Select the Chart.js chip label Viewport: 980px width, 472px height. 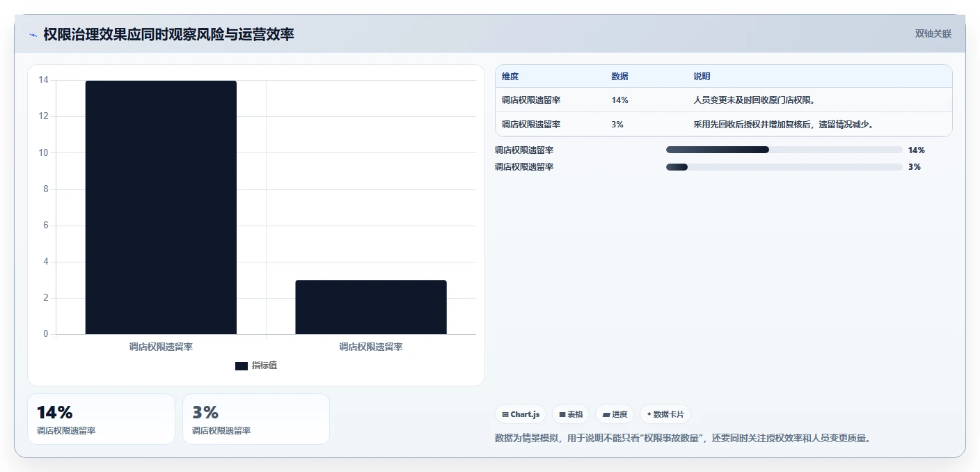click(x=525, y=414)
